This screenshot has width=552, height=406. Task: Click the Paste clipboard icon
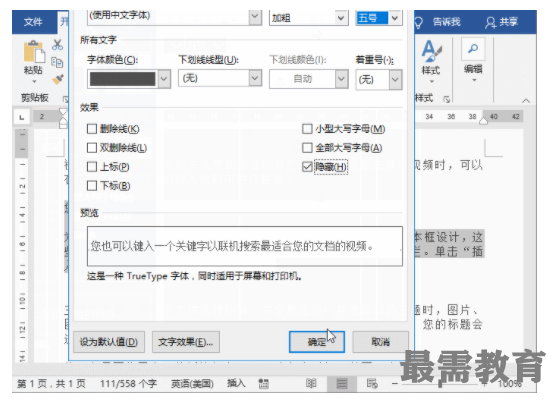[x=34, y=51]
